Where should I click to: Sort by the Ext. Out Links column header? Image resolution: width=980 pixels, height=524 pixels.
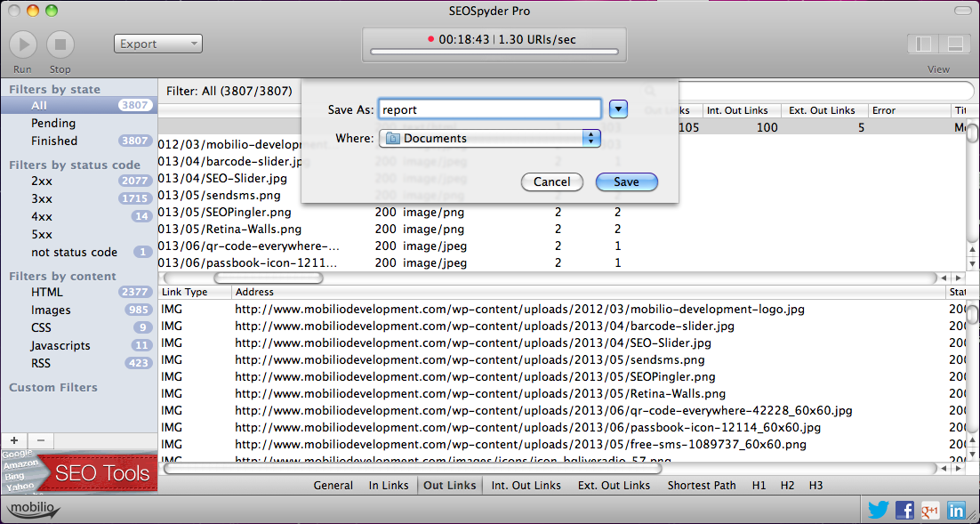point(825,110)
